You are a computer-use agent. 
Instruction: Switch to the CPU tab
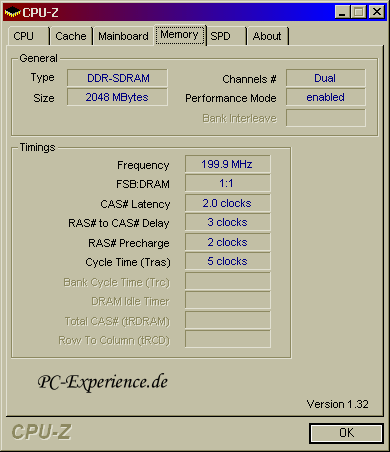28,36
